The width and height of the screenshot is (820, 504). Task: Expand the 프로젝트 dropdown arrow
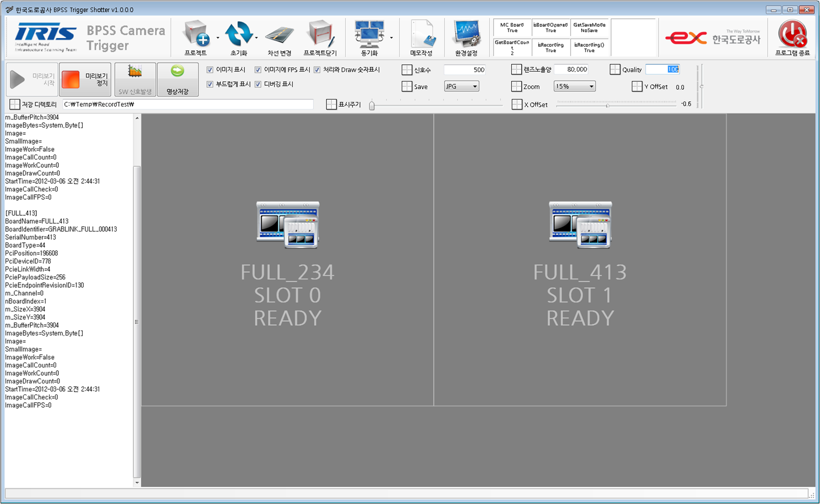(217, 38)
